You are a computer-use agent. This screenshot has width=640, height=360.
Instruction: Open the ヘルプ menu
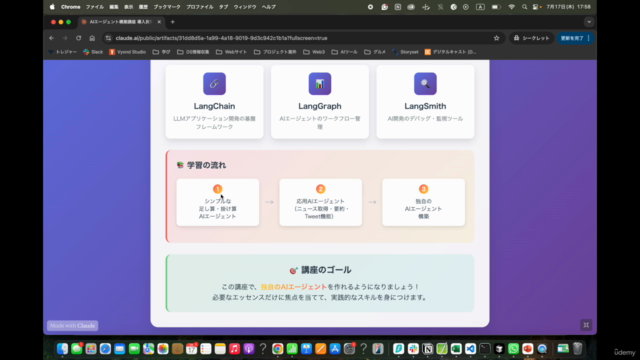tap(269, 7)
